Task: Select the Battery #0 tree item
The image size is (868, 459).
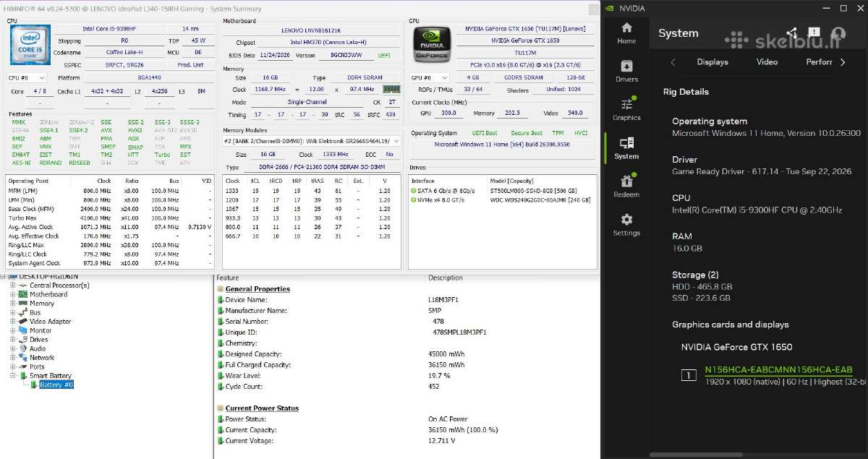Action: pyautogui.click(x=56, y=385)
